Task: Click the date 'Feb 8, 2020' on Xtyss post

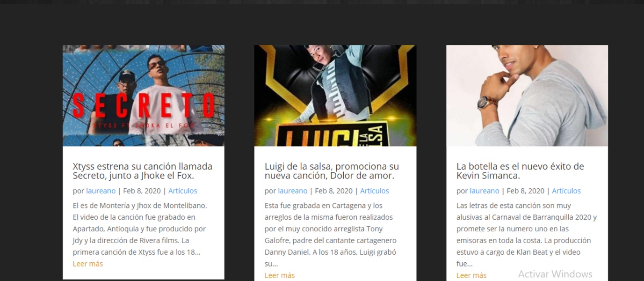Action: (142, 191)
